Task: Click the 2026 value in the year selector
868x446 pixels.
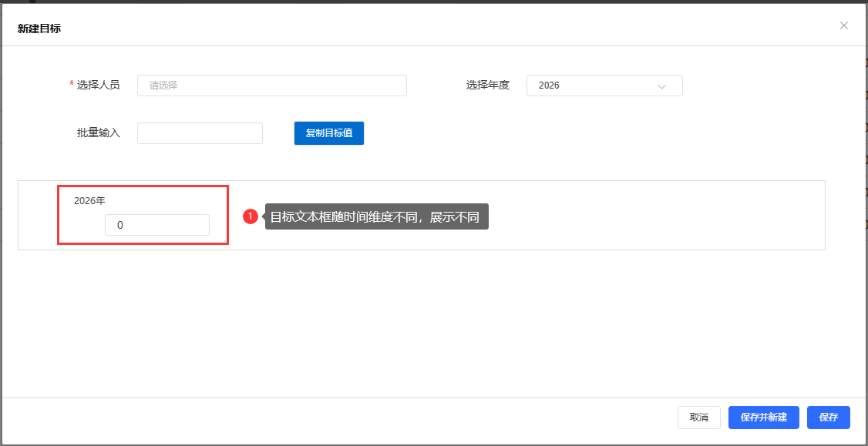Action: (x=549, y=86)
